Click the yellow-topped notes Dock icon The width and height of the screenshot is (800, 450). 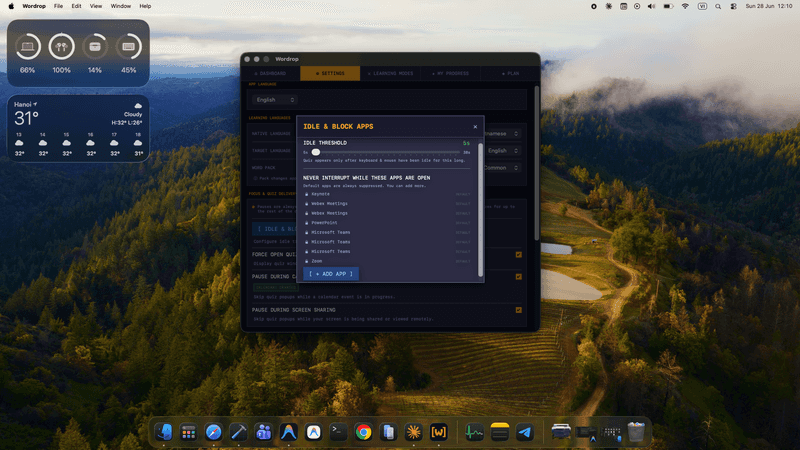(499, 432)
